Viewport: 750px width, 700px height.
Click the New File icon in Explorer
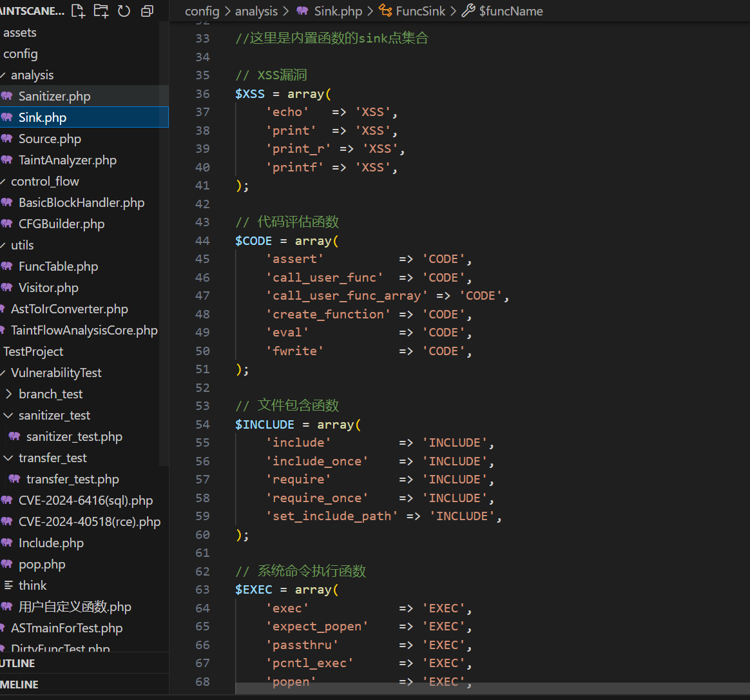click(78, 10)
